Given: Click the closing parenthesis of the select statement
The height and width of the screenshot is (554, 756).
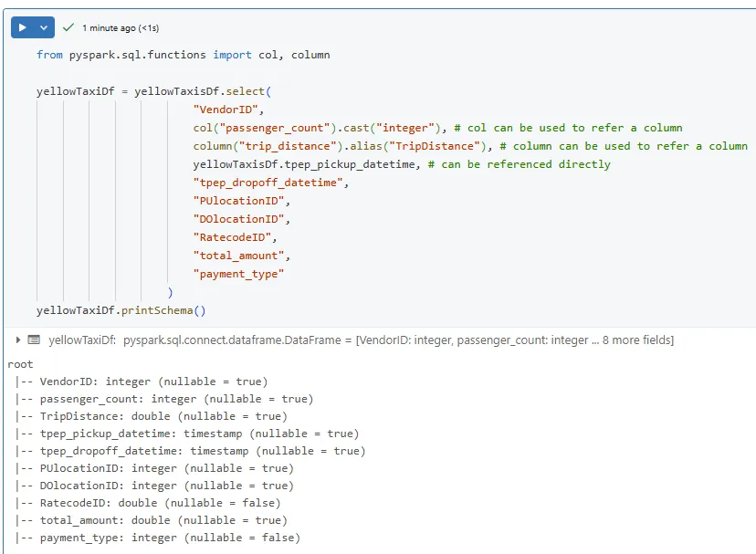Looking at the screenshot, I should [x=170, y=292].
